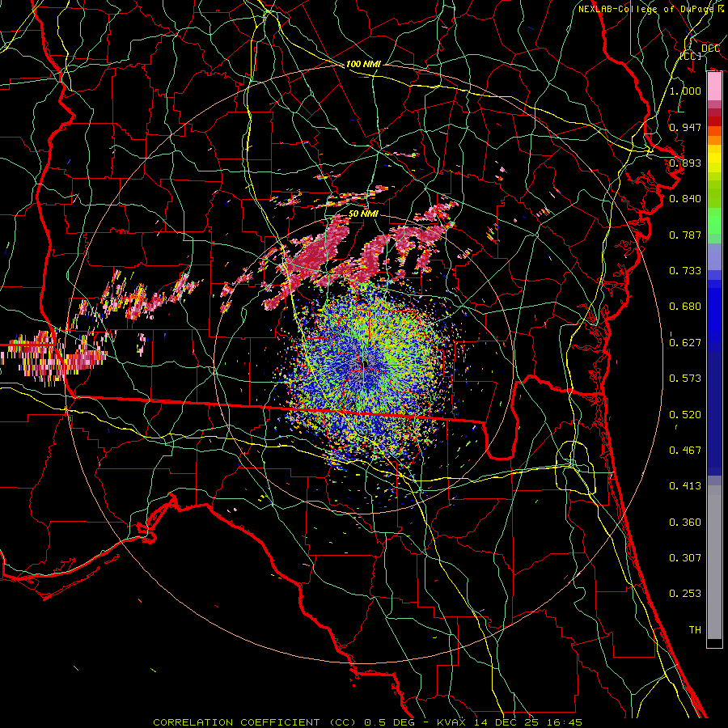Select the 0.947 legend value
This screenshot has width=728, height=728.
pos(685,127)
